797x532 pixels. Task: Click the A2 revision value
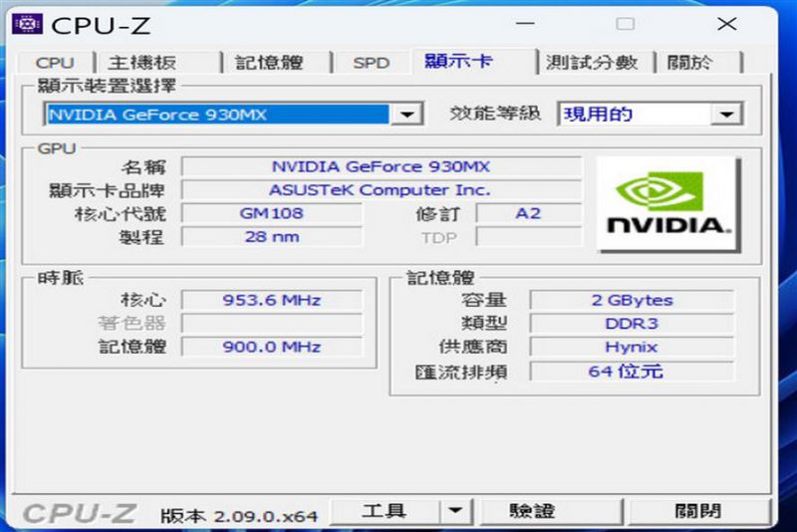529,213
